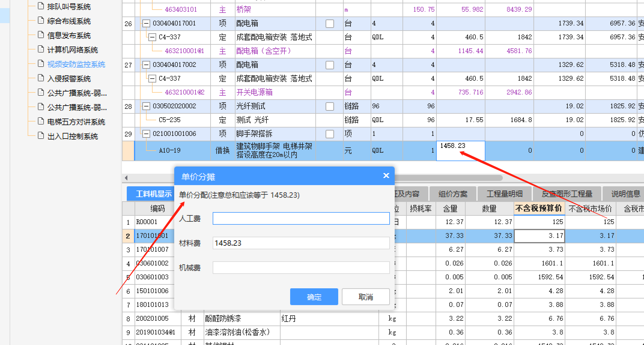
Task: Click the document icon of 视频安防监控系统
Action: (x=41, y=64)
